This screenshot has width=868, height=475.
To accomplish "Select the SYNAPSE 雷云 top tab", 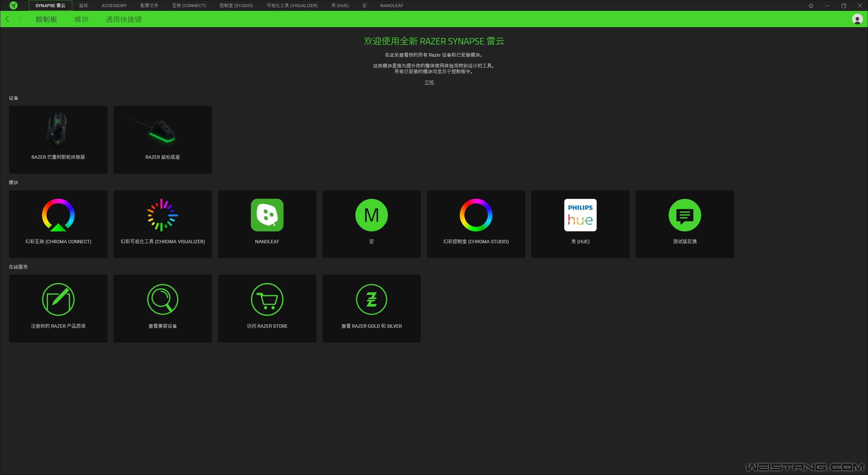I will [x=51, y=5].
